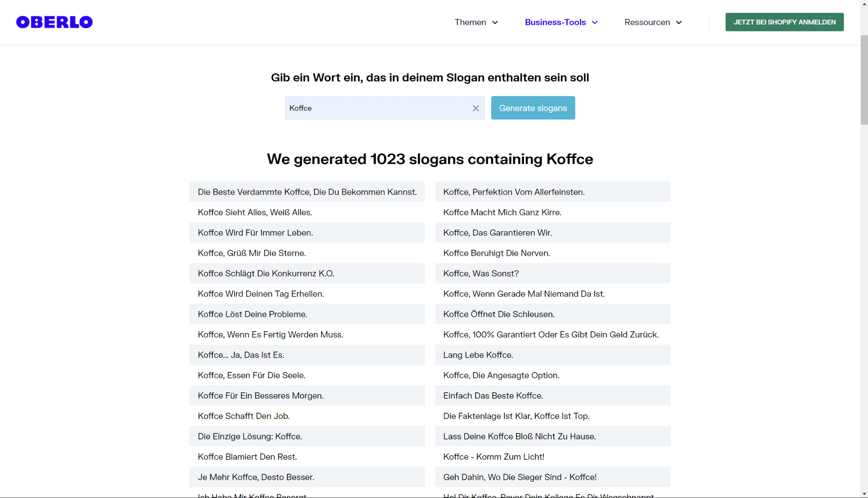Open the Ressourcen menu
Viewport: 868px width, 498px height.
point(647,22)
